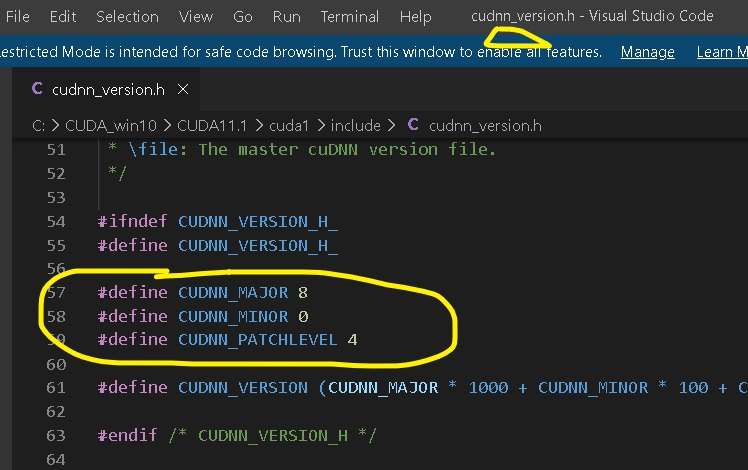The height and width of the screenshot is (470, 748).
Task: Expand breadcrumb chevron after CUDA11.1
Action: [259, 126]
